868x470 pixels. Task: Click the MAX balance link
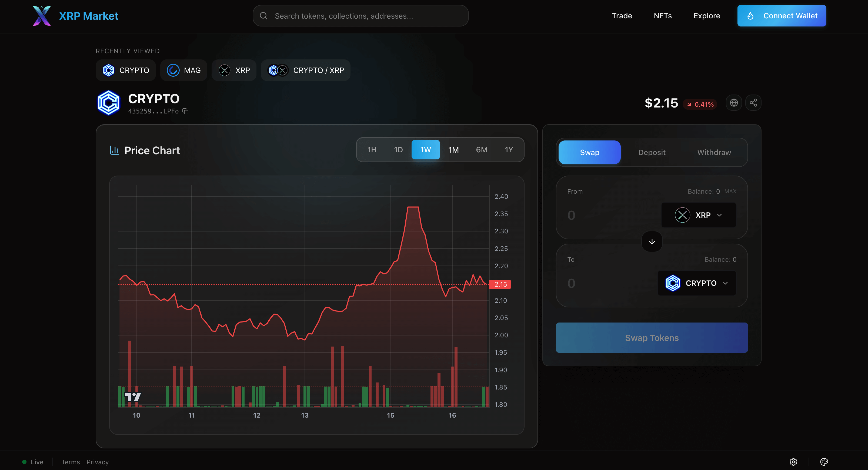(x=730, y=191)
